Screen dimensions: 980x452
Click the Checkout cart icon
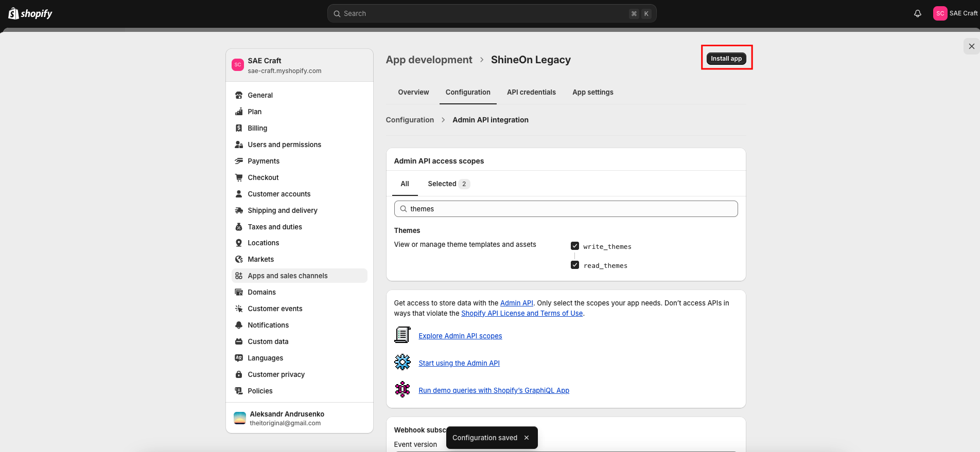click(239, 177)
